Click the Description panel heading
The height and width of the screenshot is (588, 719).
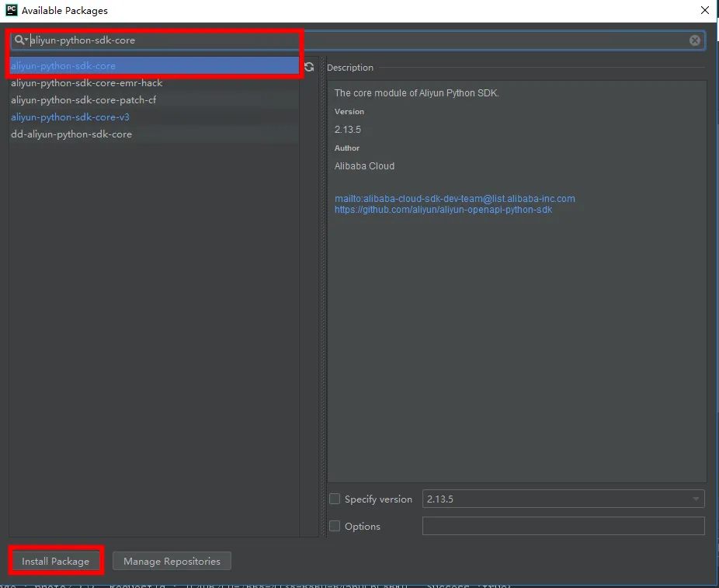[350, 68]
